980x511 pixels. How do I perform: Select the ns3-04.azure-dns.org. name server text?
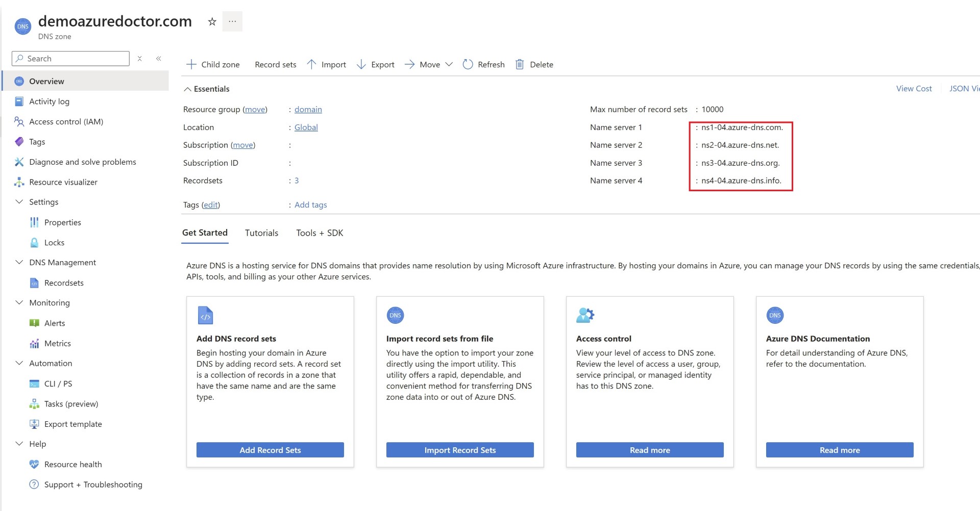click(x=741, y=163)
